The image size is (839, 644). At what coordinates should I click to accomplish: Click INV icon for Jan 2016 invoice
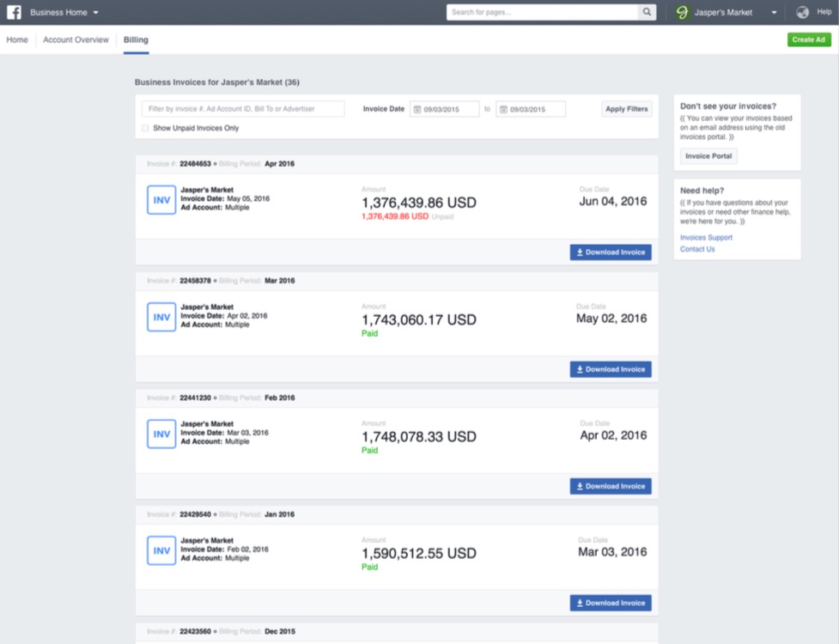[x=161, y=550]
